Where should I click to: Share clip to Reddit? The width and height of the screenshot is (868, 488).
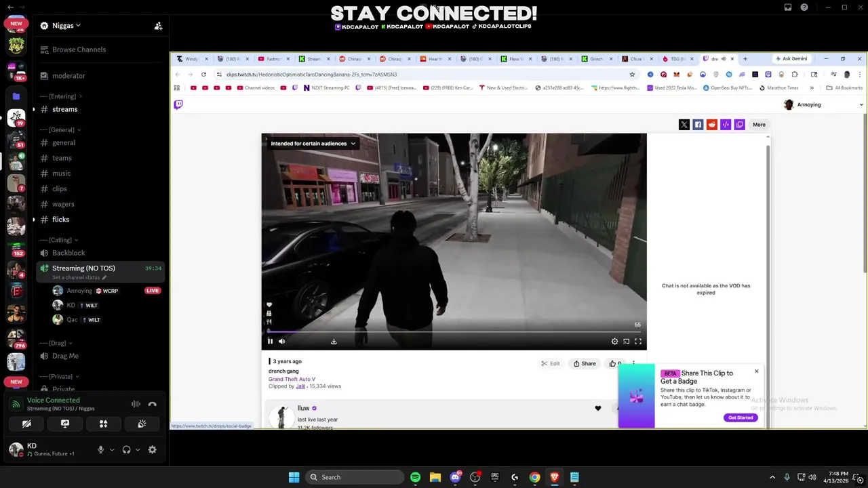(711, 125)
